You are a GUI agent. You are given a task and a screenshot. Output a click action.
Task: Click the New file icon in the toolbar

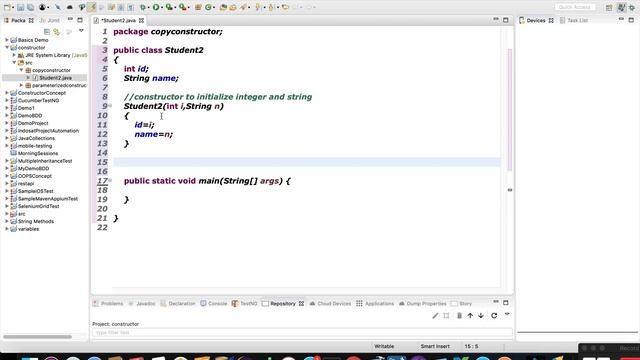click(7, 7)
